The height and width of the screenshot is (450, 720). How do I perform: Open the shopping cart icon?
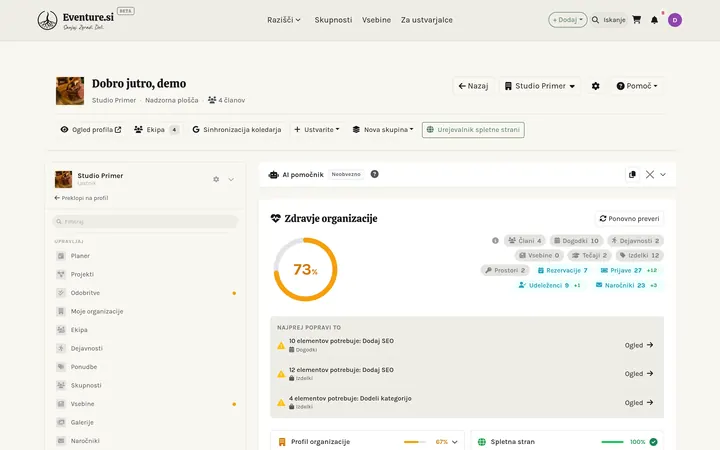pyautogui.click(x=636, y=20)
